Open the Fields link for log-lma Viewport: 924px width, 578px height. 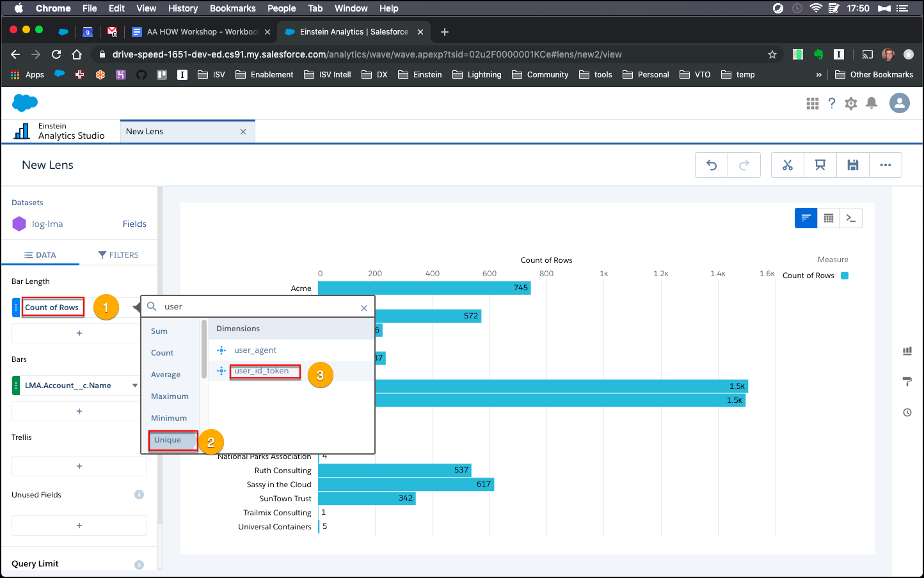coord(134,224)
